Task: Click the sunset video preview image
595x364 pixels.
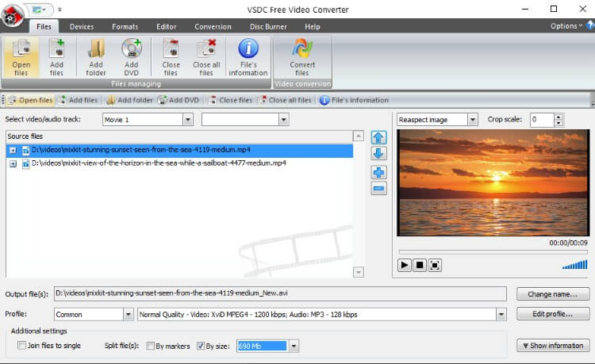Action: [x=493, y=182]
